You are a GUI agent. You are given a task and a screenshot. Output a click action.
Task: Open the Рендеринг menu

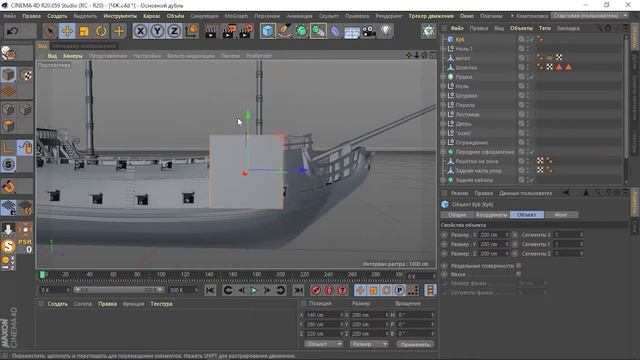(x=389, y=16)
